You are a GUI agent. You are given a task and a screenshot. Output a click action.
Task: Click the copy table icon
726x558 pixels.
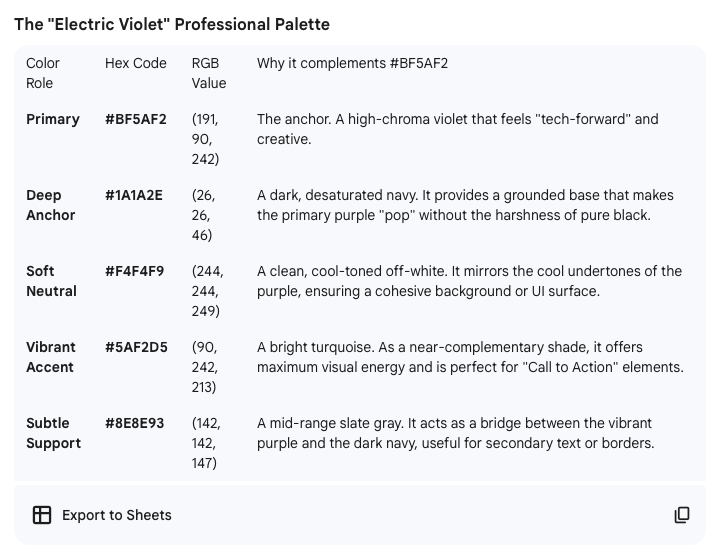[682, 515]
